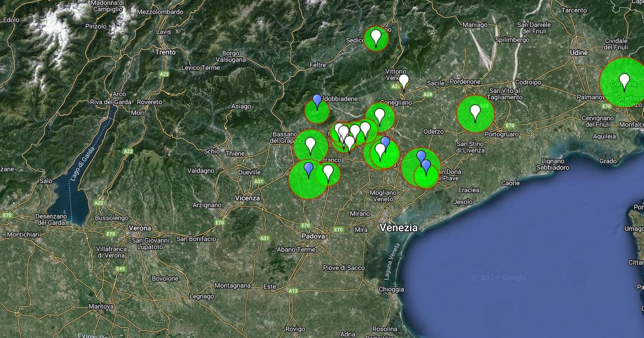Click the white marker south of Conegliano
Screen dimensions: 644x338
click(380, 115)
